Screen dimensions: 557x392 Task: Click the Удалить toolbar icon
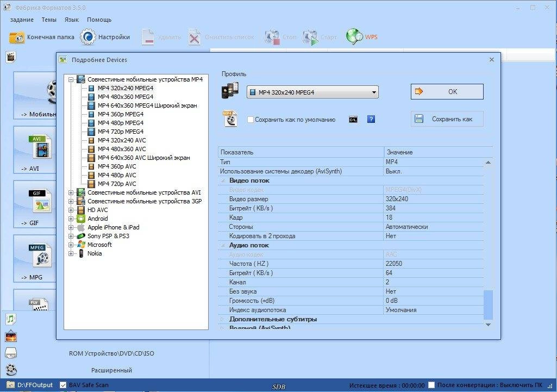147,36
